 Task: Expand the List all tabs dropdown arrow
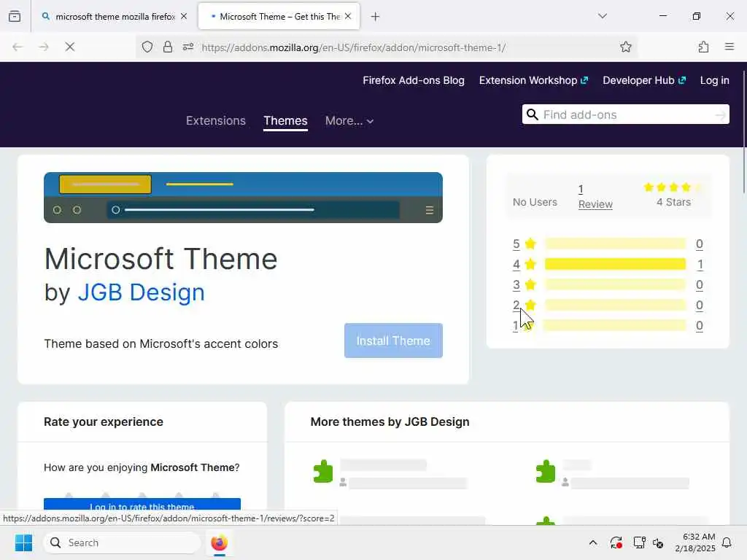tap(603, 16)
